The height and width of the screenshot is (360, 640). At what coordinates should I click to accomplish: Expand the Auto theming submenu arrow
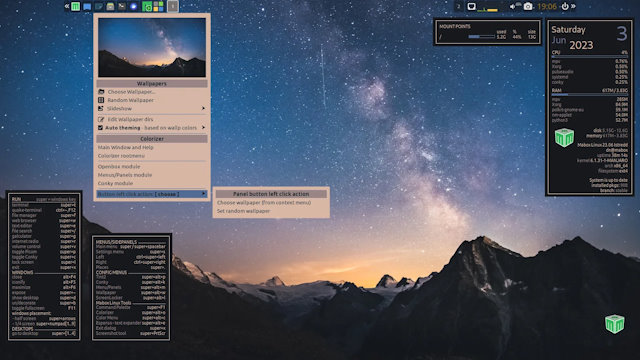[x=203, y=128]
